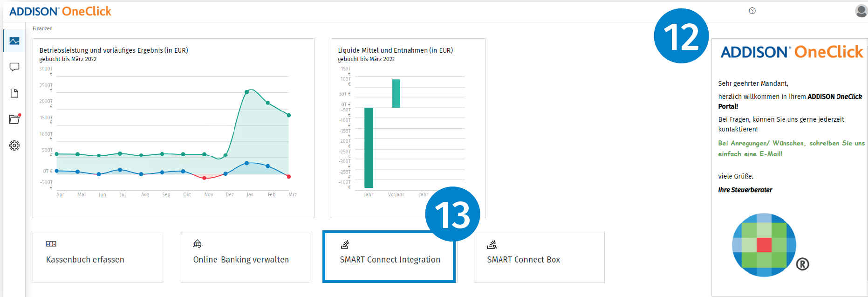Click the 'viele Grüße,' text
This screenshot has height=297, width=868.
[x=736, y=176]
